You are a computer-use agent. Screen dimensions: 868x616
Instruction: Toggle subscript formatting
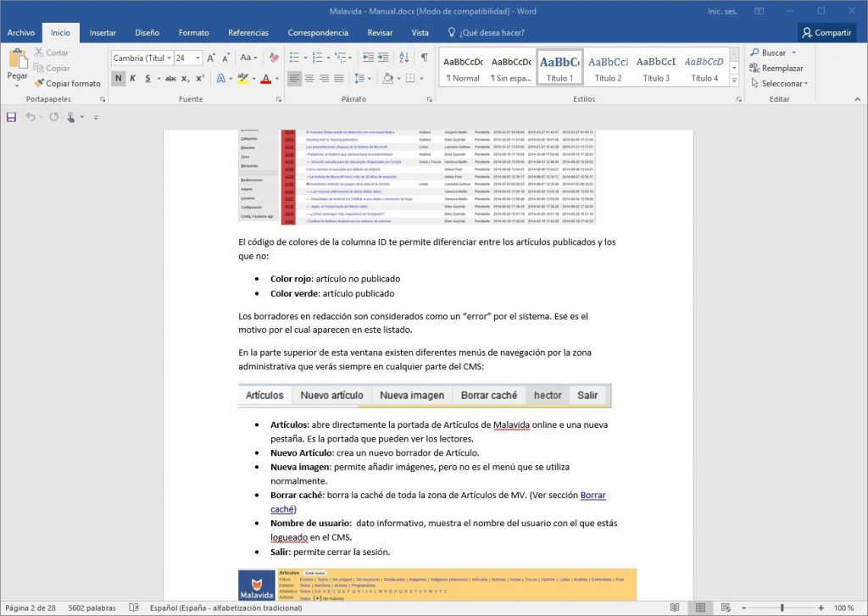(x=186, y=79)
